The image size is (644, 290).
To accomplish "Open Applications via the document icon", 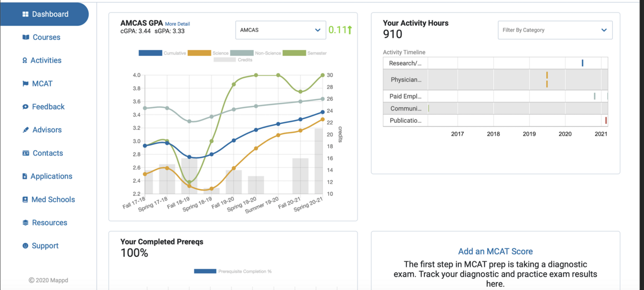I will point(25,176).
